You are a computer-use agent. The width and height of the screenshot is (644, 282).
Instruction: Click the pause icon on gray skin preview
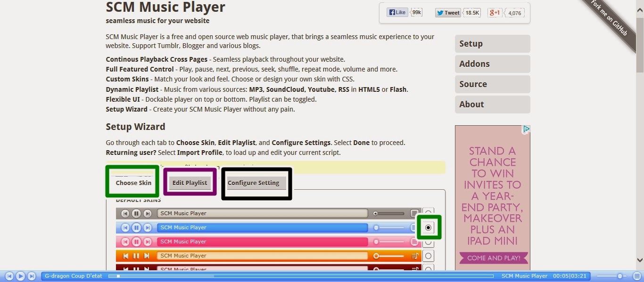point(136,213)
